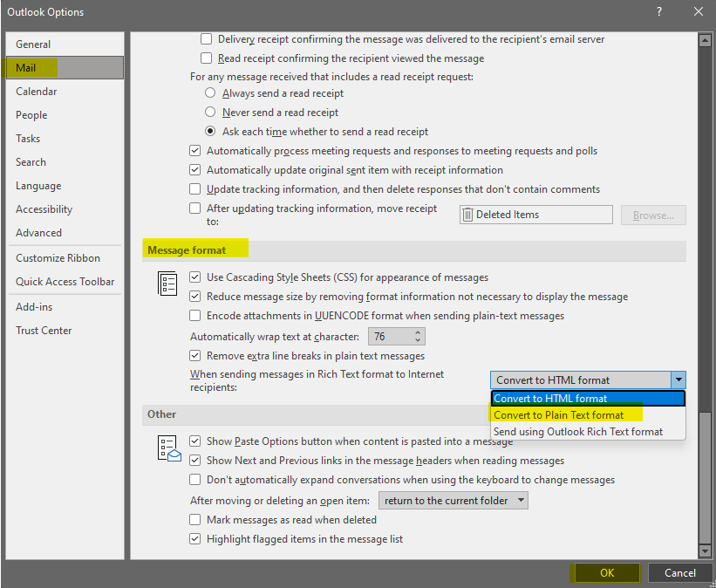Toggle automatically update original sent item
The height and width of the screenshot is (588, 716).
[x=195, y=169]
